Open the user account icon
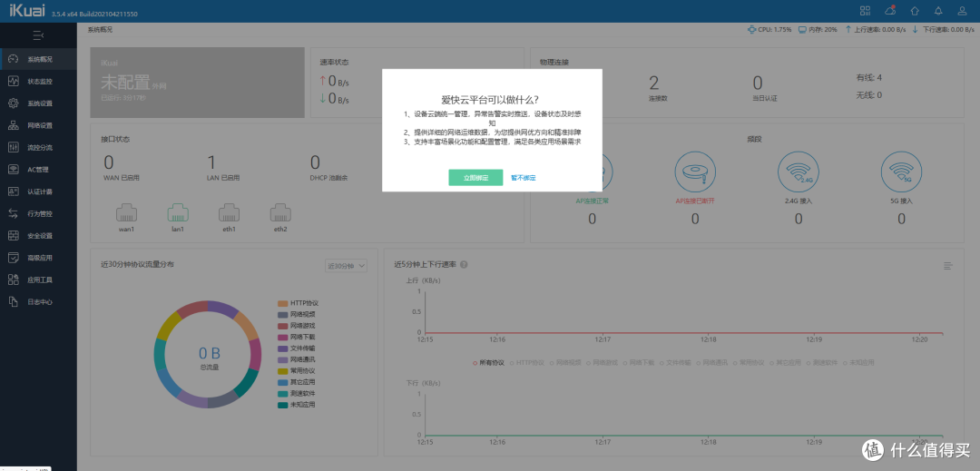This screenshot has width=980, height=471. pos(963,11)
